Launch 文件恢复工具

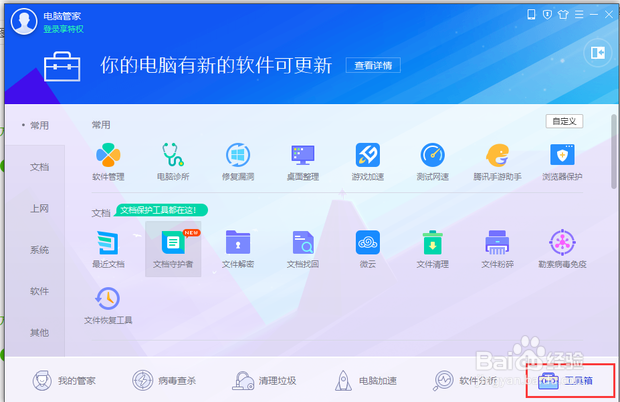pos(108,306)
